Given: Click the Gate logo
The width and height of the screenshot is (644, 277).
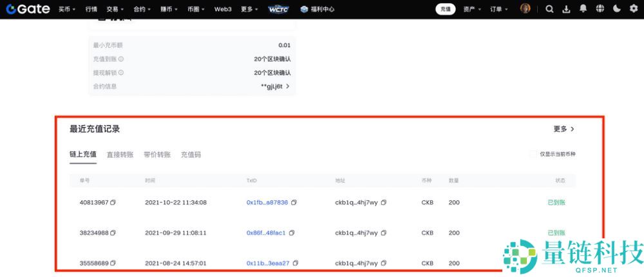Looking at the screenshot, I should pyautogui.click(x=28, y=9).
